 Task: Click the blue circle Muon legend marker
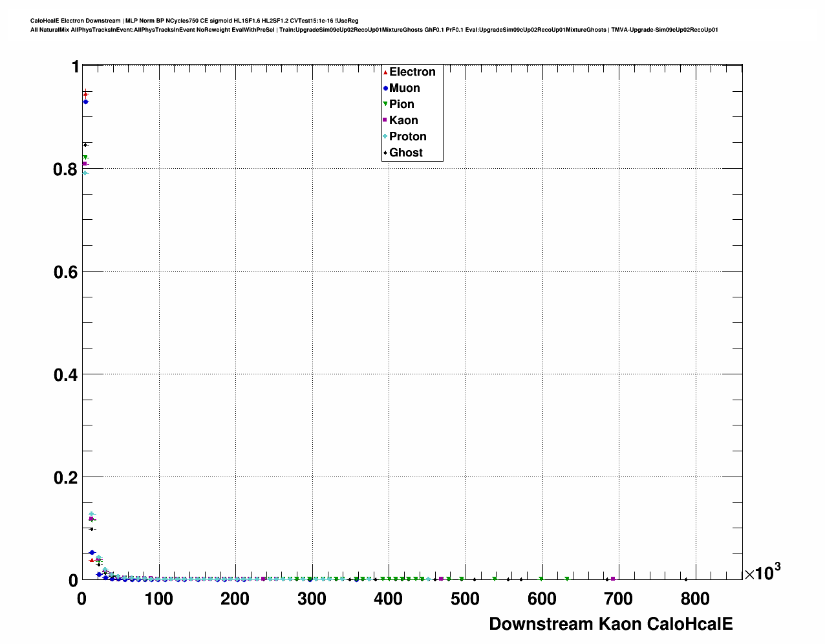385,88
